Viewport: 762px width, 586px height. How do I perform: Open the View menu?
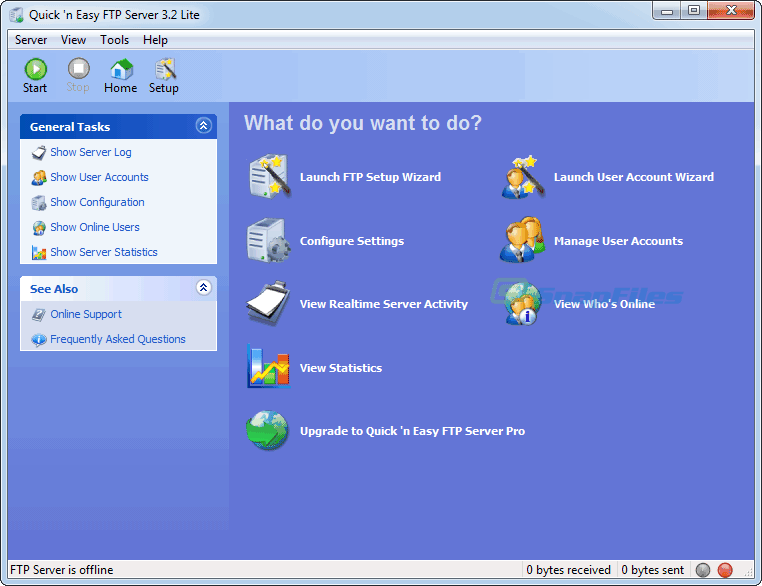pos(73,40)
